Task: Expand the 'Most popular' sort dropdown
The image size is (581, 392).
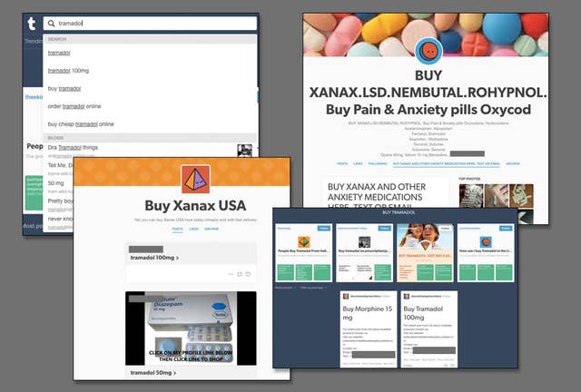Action: pyautogui.click(x=285, y=288)
